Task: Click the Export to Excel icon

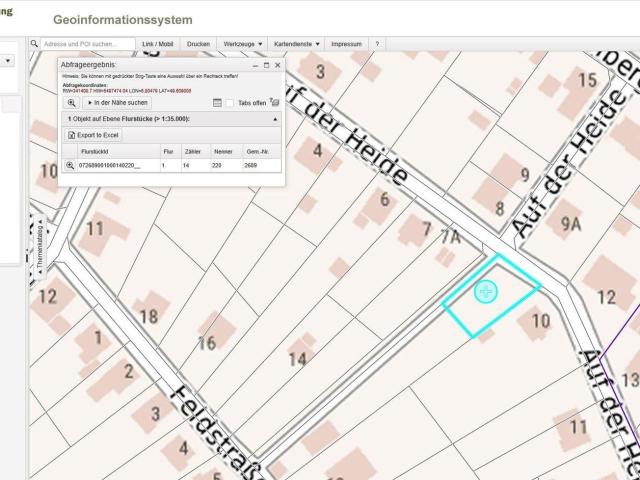Action: (x=71, y=134)
